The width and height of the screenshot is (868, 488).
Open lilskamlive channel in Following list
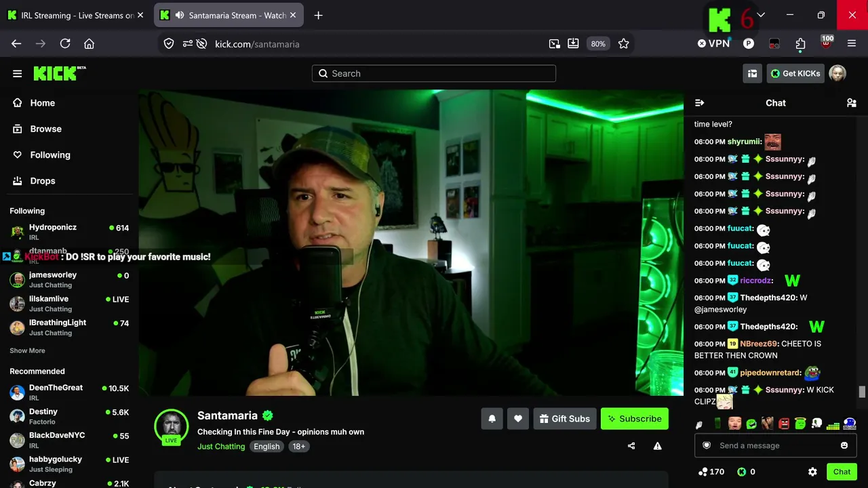coord(69,303)
